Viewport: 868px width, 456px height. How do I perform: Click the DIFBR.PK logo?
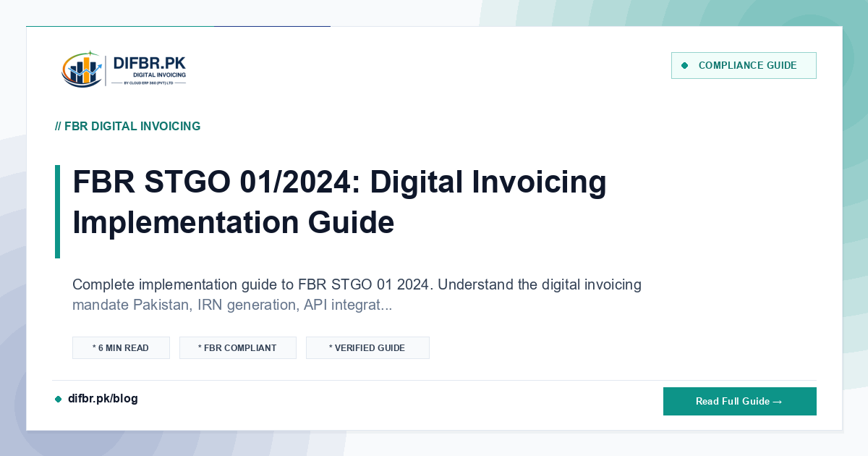pos(124,69)
